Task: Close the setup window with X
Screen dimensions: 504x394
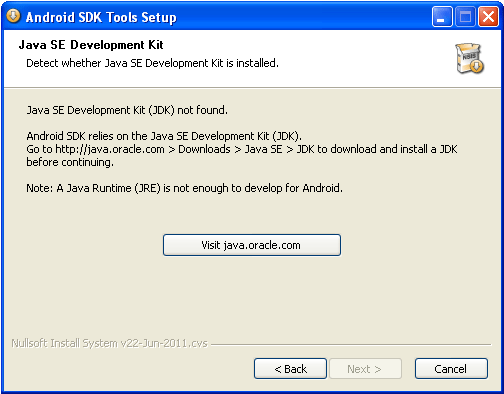Action: coord(488,16)
